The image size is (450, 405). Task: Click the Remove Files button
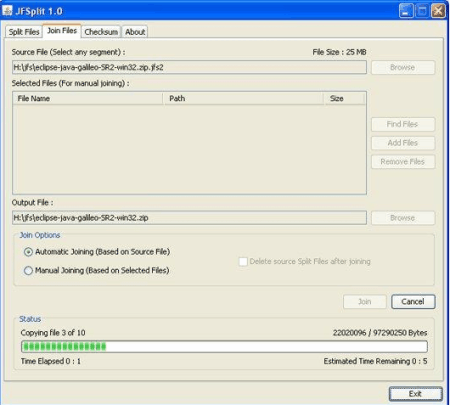pos(403,162)
